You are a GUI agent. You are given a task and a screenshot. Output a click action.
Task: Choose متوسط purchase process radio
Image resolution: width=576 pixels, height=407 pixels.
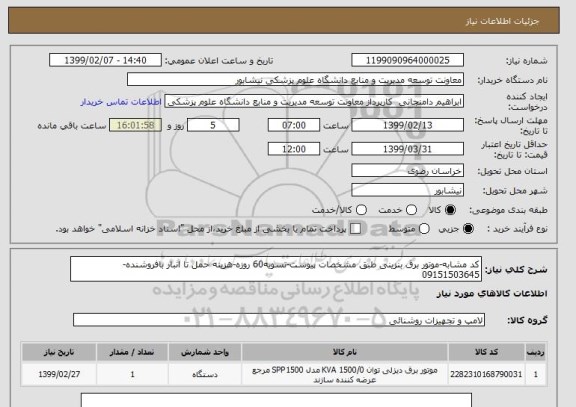tap(424, 229)
